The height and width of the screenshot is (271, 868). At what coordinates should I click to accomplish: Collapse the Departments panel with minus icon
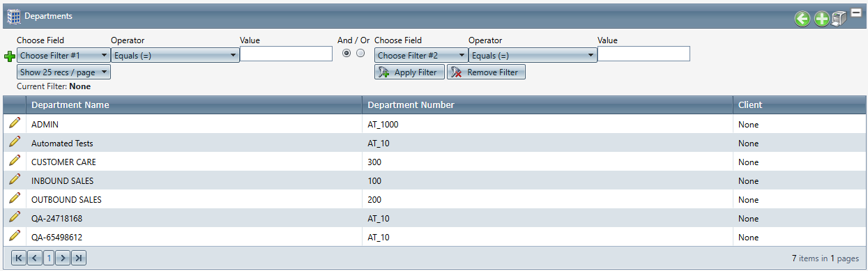click(855, 12)
